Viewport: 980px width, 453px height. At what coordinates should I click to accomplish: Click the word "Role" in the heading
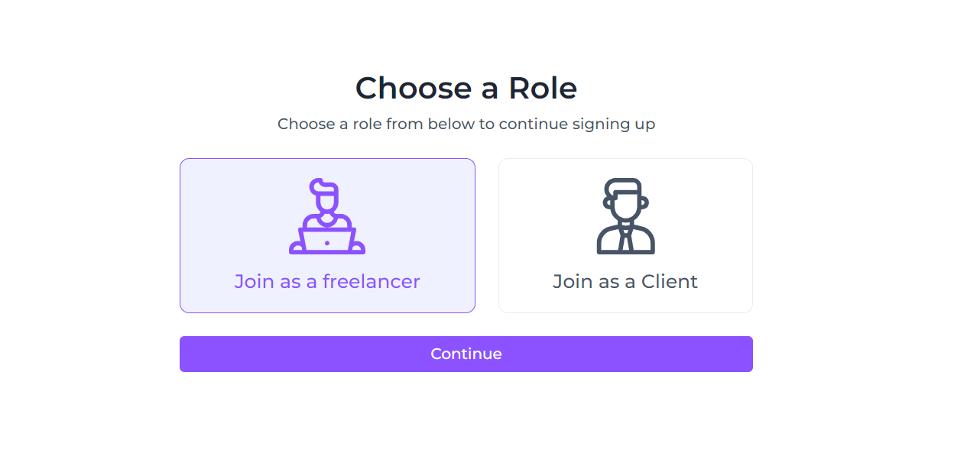[543, 88]
